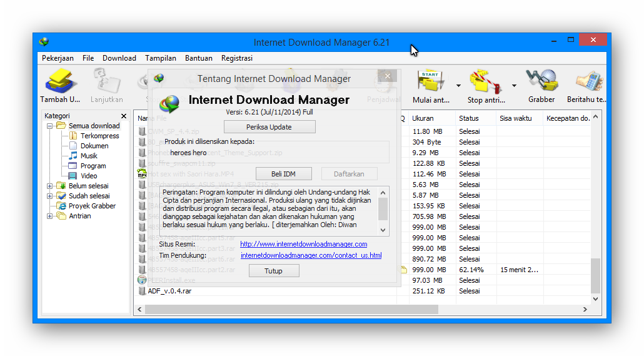Click the 705.98 MB size cell

pos(429,216)
